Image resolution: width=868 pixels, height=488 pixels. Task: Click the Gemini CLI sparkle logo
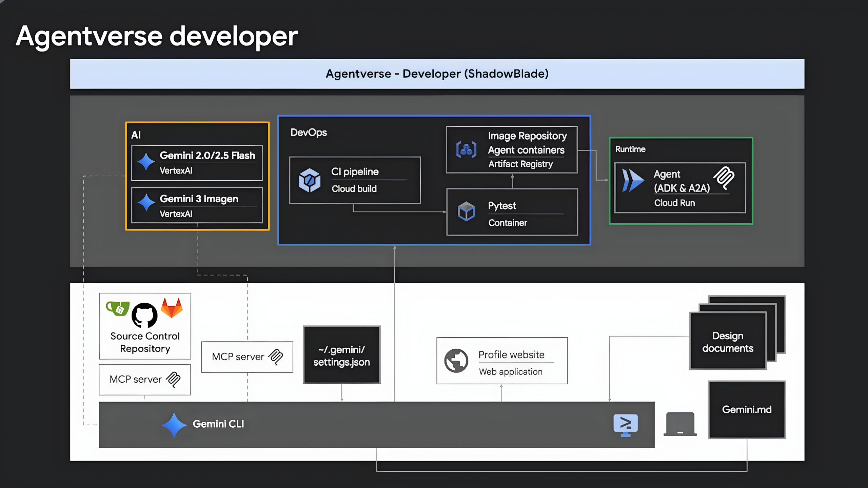point(174,425)
